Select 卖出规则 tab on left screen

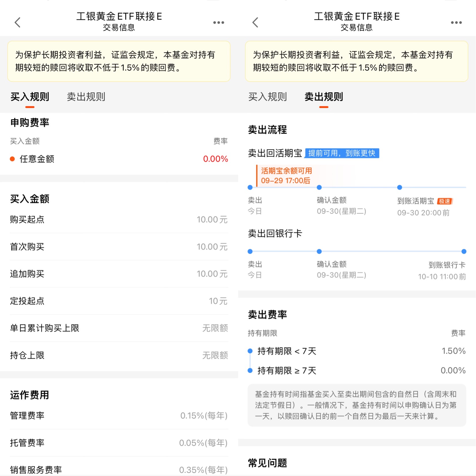86,97
